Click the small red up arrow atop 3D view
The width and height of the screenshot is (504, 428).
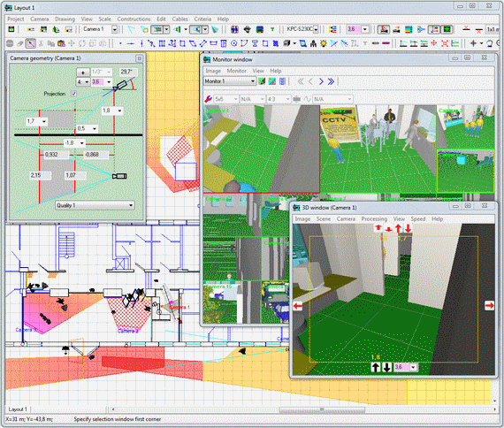pos(378,228)
